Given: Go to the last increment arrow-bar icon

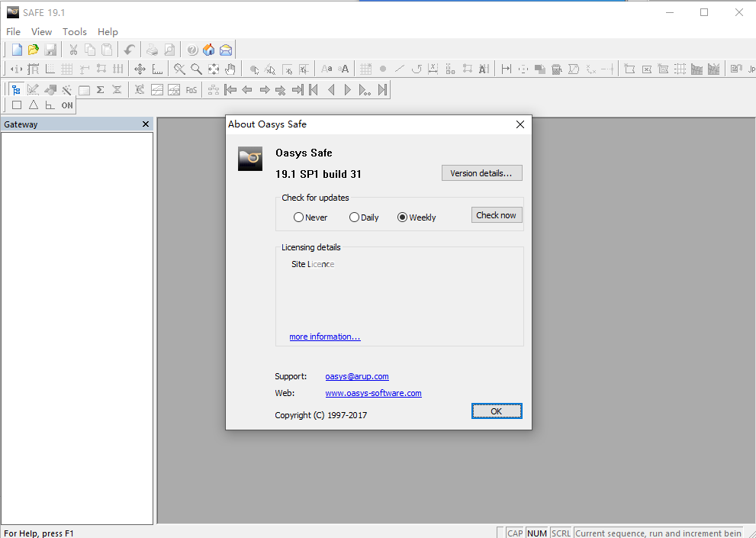Looking at the screenshot, I should tap(298, 90).
